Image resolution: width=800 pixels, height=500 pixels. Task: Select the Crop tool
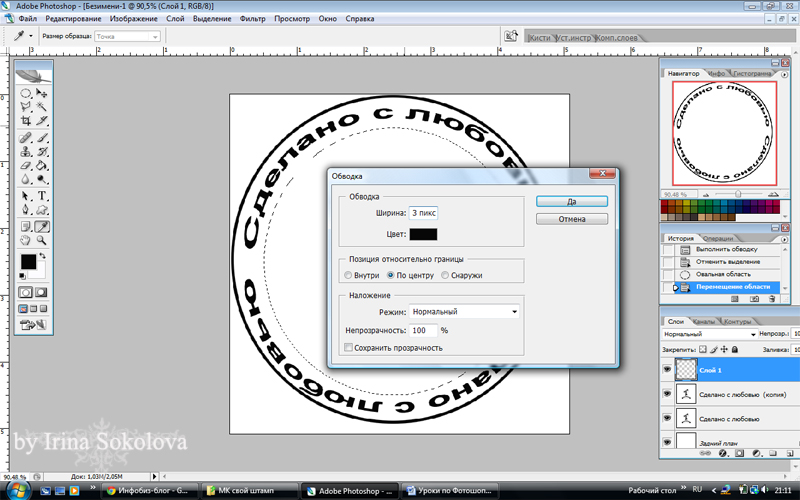[x=26, y=121]
